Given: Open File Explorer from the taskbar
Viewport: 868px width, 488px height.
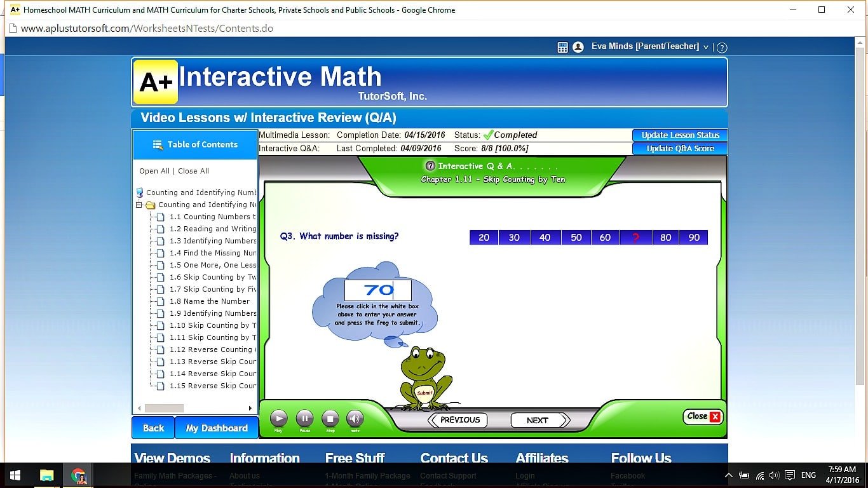Looking at the screenshot, I should (47, 475).
